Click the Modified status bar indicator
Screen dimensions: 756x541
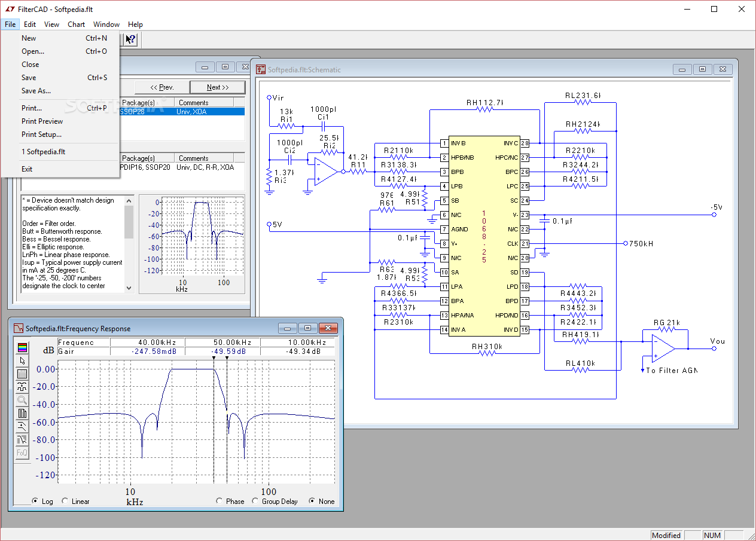pyautogui.click(x=666, y=535)
